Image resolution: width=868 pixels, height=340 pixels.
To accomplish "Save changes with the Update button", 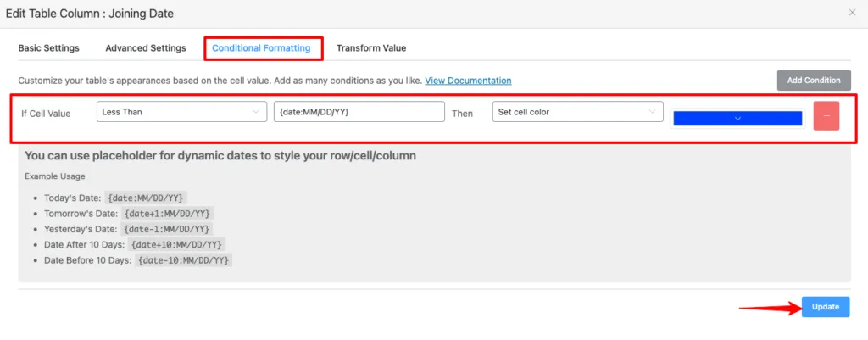I will pyautogui.click(x=826, y=307).
